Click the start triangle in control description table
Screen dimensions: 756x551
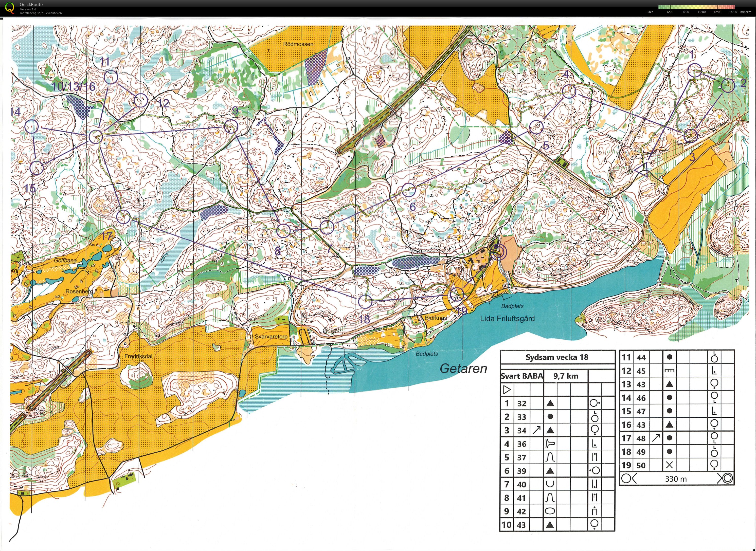tap(507, 390)
